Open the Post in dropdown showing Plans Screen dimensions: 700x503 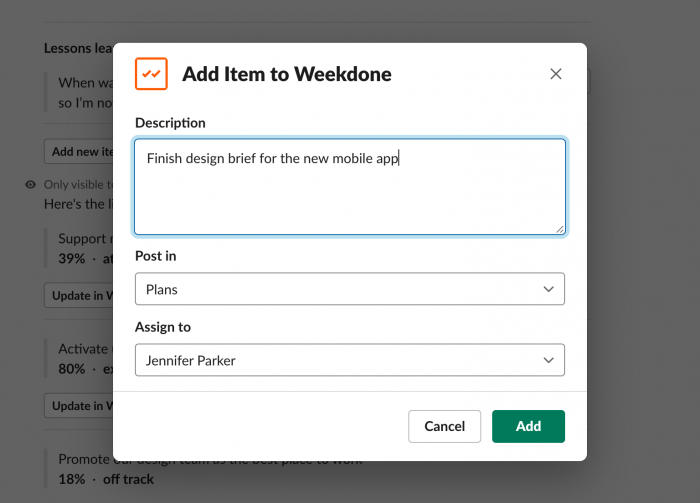pos(350,289)
